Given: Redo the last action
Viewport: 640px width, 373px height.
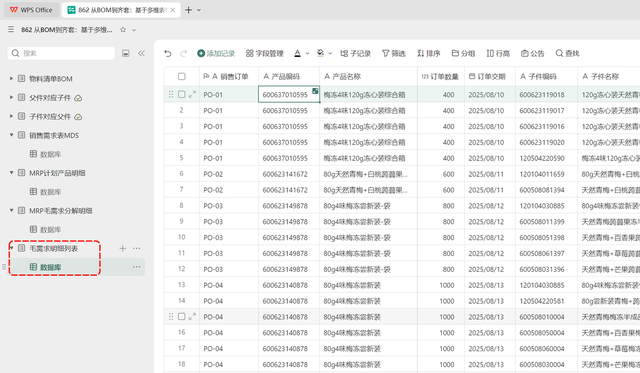Looking at the screenshot, I should pos(184,53).
